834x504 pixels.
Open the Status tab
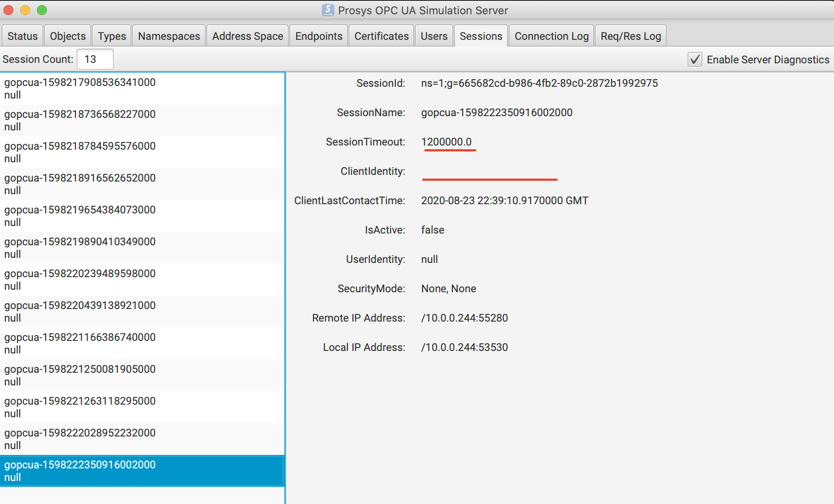(23, 36)
